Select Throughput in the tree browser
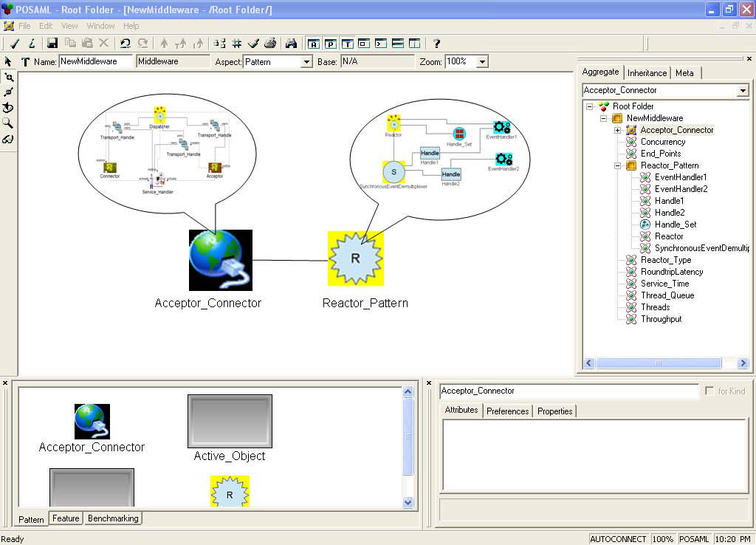 [661, 319]
